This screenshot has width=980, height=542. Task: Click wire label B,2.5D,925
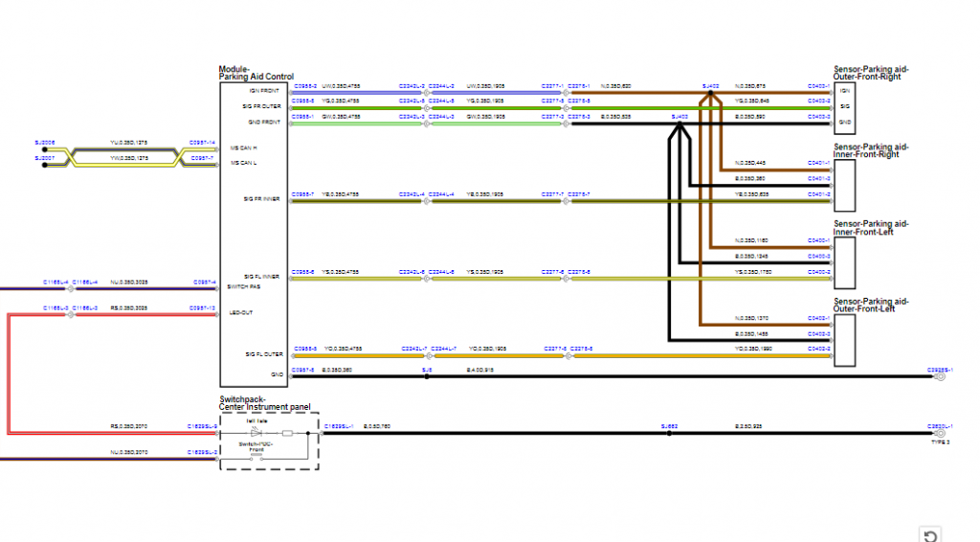tap(748, 426)
